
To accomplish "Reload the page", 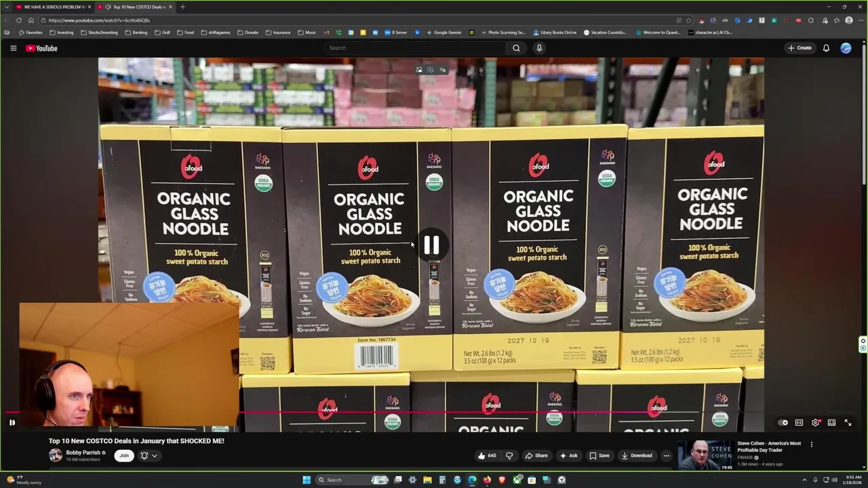I will (x=18, y=20).
